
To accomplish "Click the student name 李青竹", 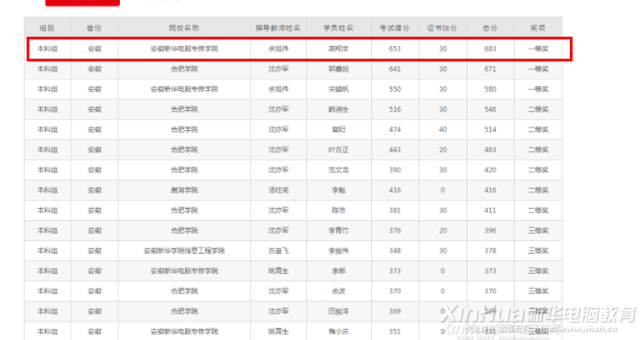I will 338,230.
